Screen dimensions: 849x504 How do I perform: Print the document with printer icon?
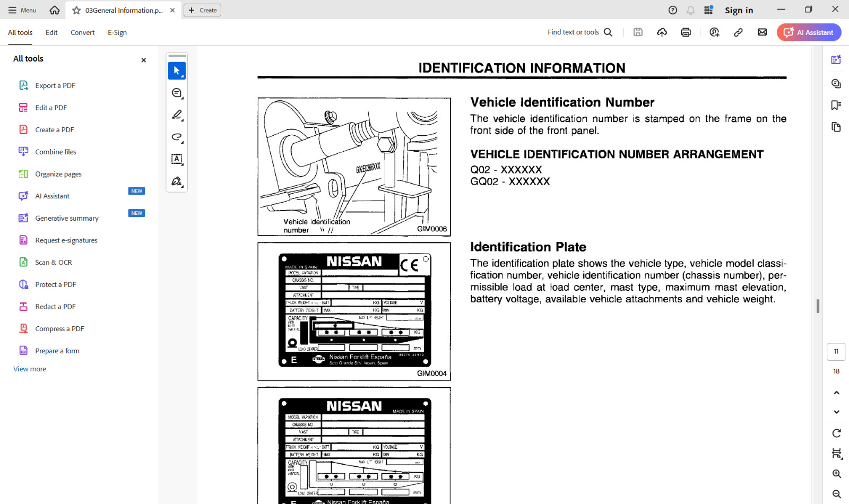(x=686, y=32)
